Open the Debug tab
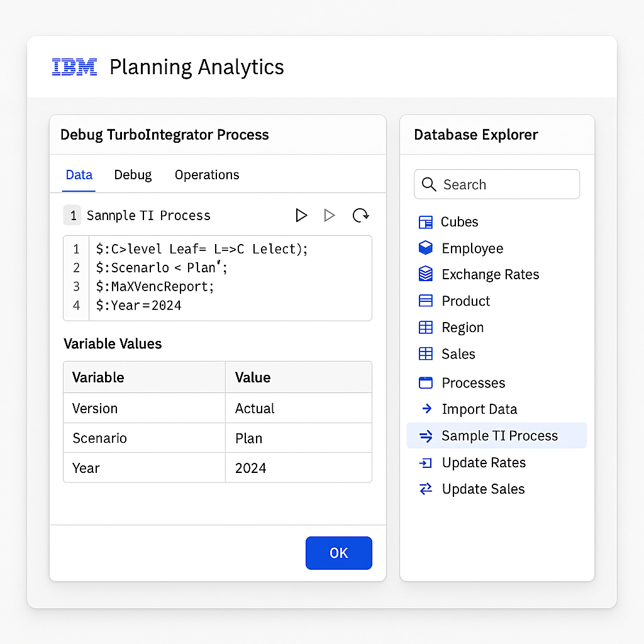 133,175
